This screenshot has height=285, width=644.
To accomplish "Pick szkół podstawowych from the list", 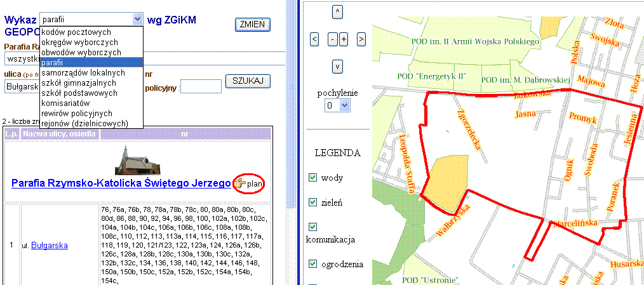I will [x=79, y=93].
